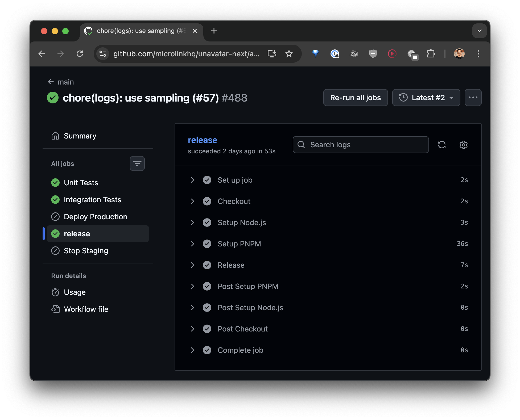Screen dimensions: 520x420
Task: Select the Deploy Production job
Action: 95,217
